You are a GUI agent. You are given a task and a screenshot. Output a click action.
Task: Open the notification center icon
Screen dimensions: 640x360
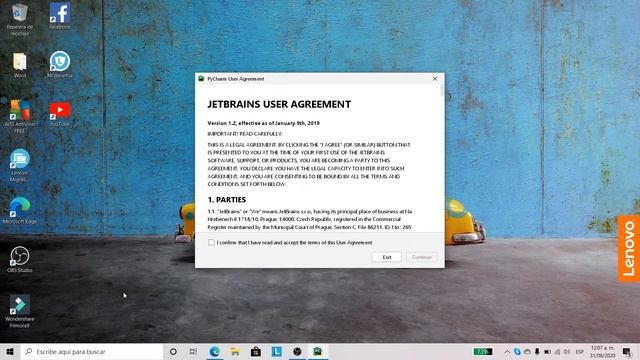coord(627,351)
